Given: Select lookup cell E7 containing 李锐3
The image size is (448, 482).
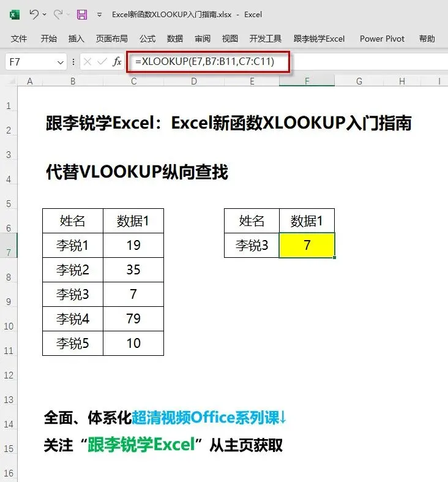Looking at the screenshot, I should [252, 246].
